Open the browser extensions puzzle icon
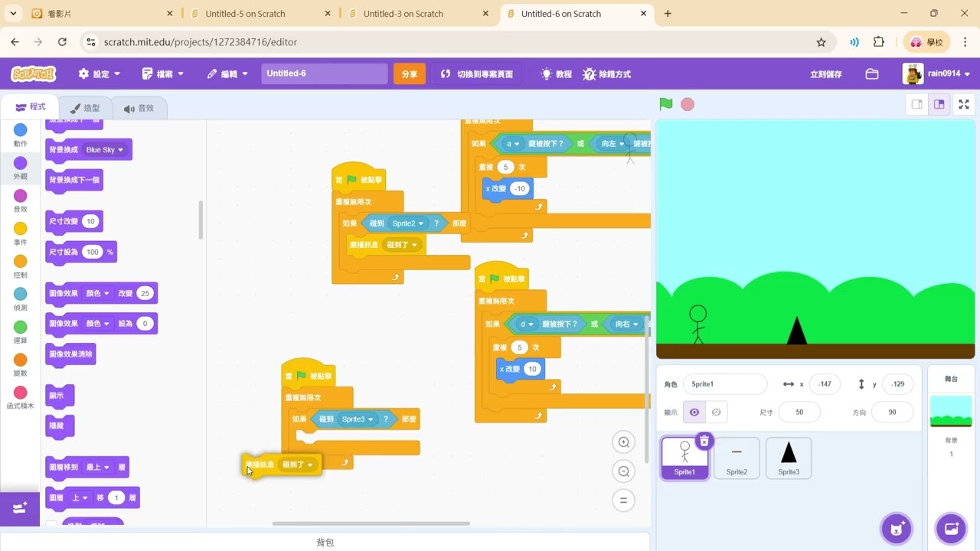 point(879,42)
